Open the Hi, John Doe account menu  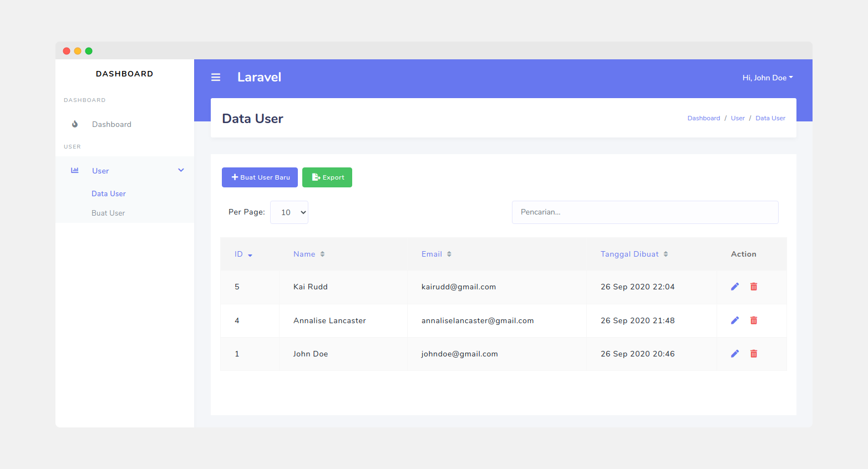pyautogui.click(x=768, y=78)
